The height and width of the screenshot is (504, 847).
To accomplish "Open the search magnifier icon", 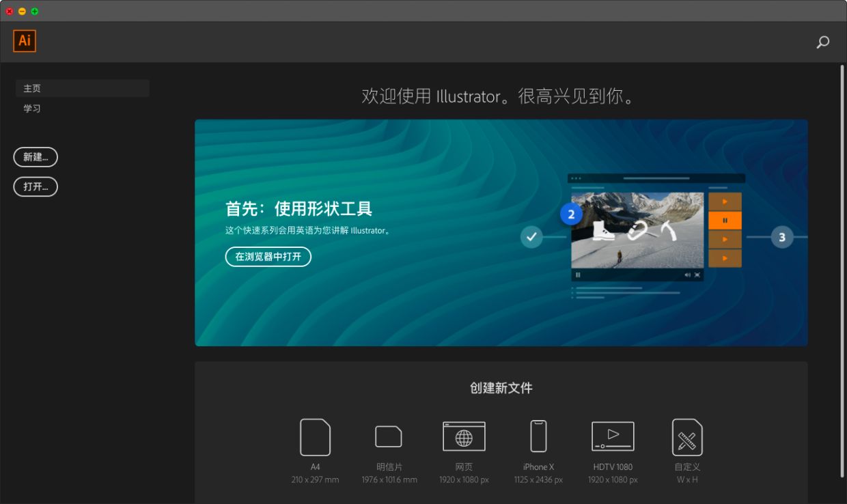I will [x=823, y=42].
